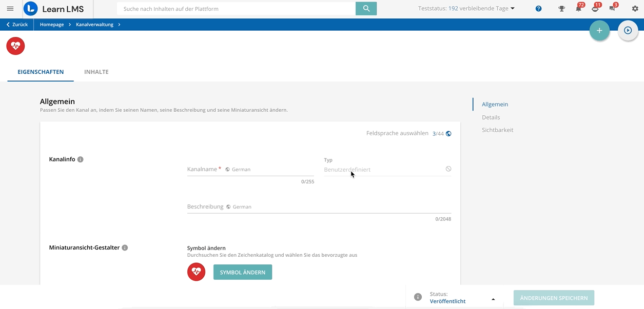Screen dimensions: 644x309
Task: Click the Symbol ändern button
Action: [242, 272]
